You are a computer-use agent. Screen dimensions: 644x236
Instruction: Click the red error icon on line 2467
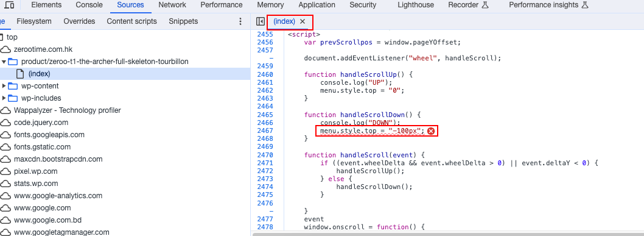431,131
